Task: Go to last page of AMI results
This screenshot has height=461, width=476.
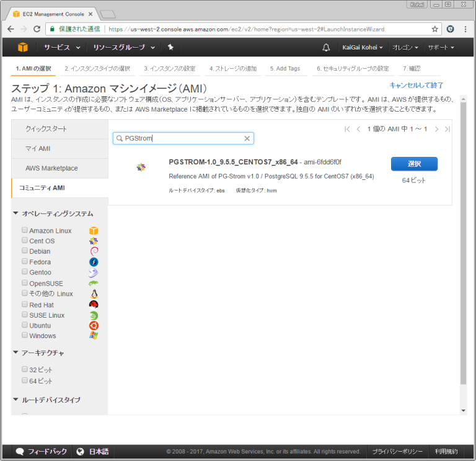Action: 447,129
